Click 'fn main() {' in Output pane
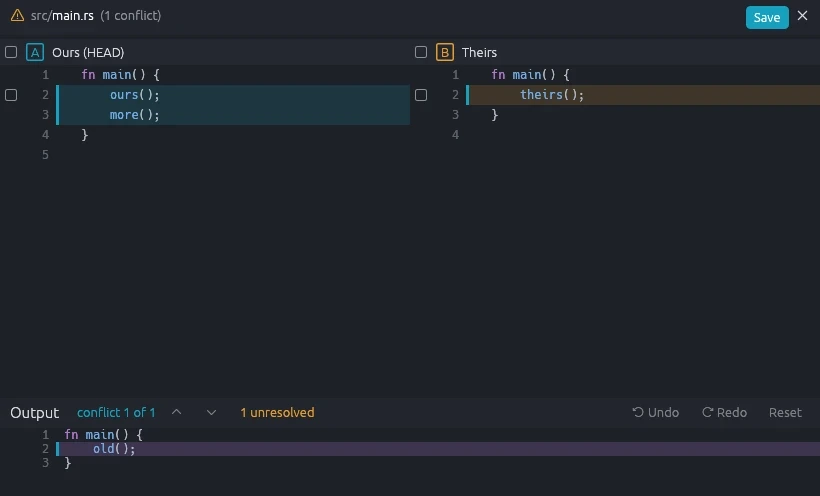 coord(104,434)
